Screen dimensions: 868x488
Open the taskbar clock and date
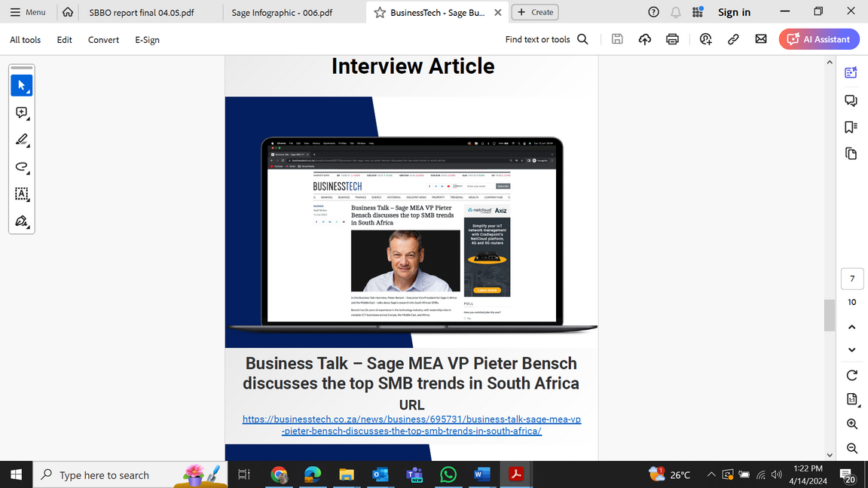click(x=808, y=474)
